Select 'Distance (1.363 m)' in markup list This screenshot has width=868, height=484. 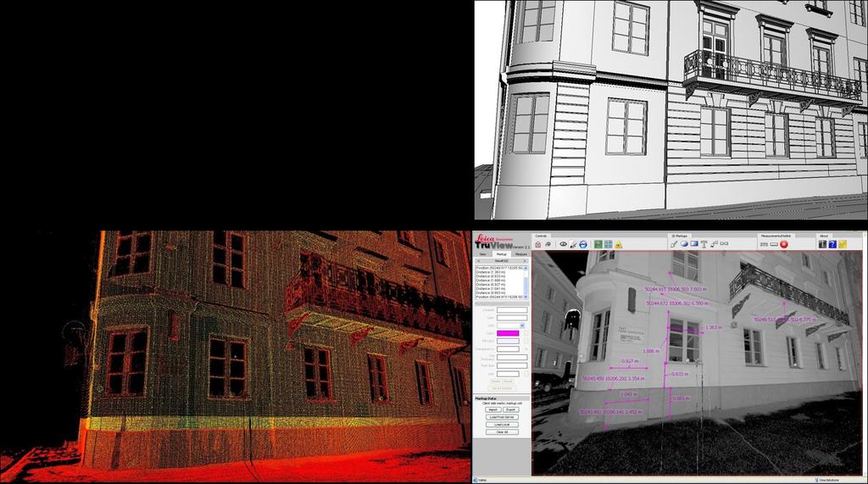point(491,272)
